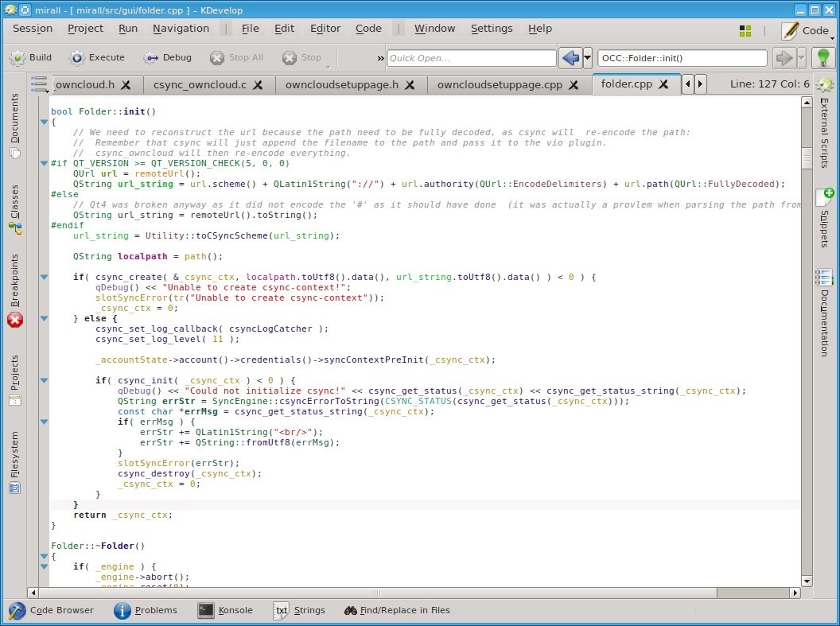This screenshot has width=840, height=626.
Task: Open the Problems panel
Action: pyautogui.click(x=146, y=610)
